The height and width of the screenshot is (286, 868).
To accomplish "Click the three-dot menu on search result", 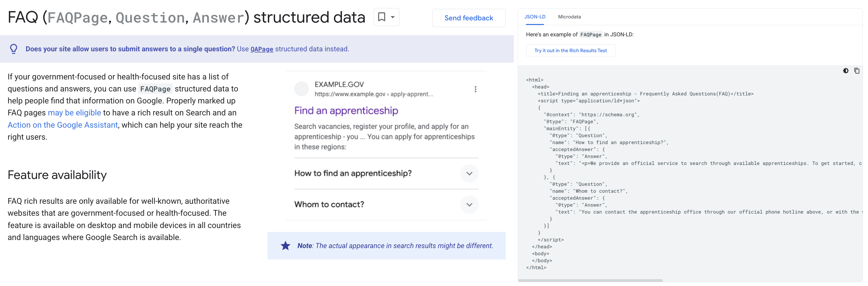I will click(476, 89).
